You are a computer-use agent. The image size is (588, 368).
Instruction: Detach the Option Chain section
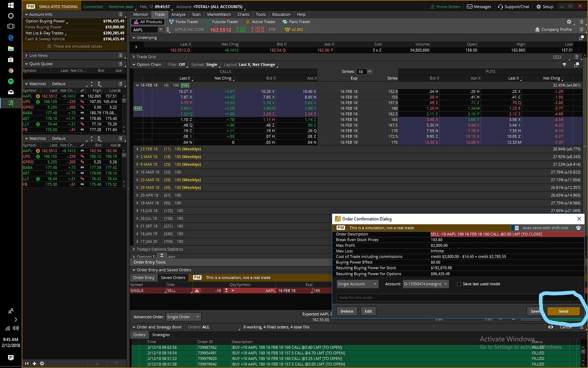(x=576, y=64)
